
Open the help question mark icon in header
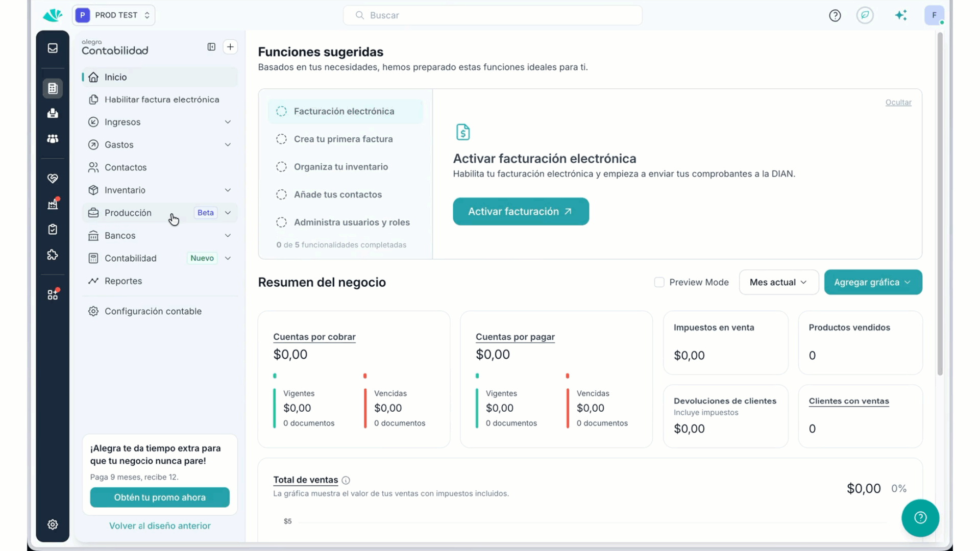[835, 15]
